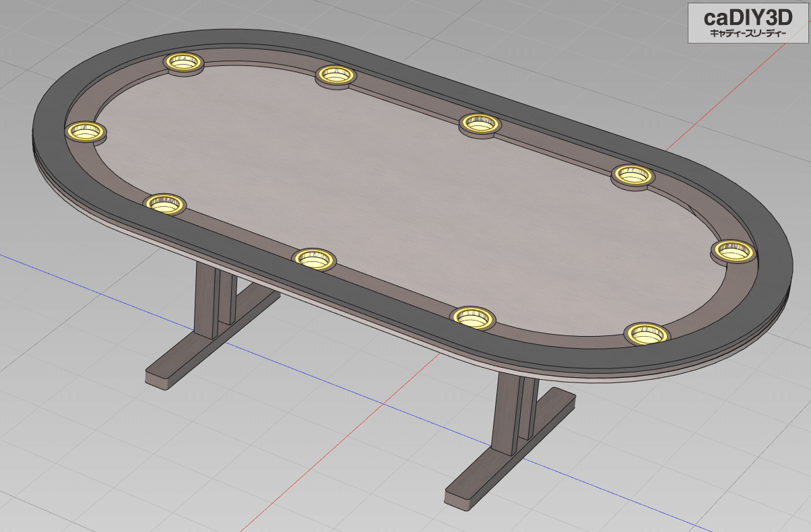Select the cup holder at the table's right end
The width and height of the screenshot is (811, 532).
click(733, 251)
